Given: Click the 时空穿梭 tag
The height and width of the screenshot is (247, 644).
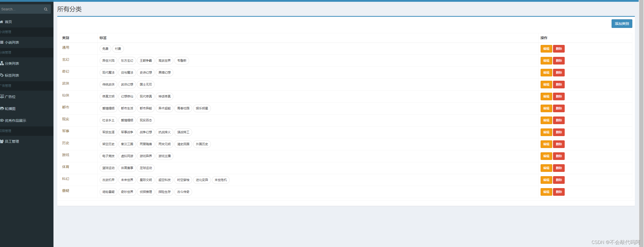Looking at the screenshot, I should (x=183, y=180).
